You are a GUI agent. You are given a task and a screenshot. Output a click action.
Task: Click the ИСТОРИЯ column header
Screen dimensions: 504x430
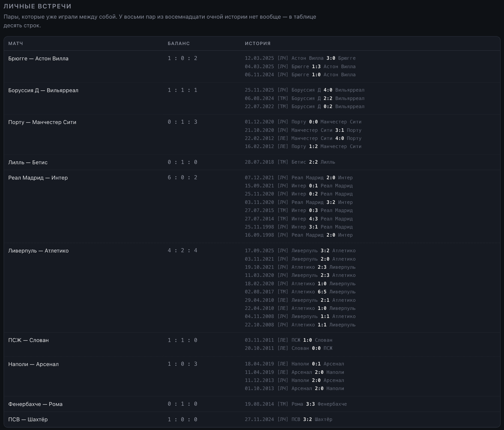pos(258,44)
